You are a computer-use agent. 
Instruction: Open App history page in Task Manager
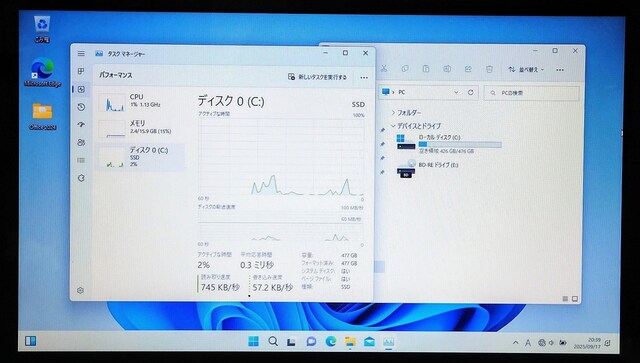(x=81, y=107)
